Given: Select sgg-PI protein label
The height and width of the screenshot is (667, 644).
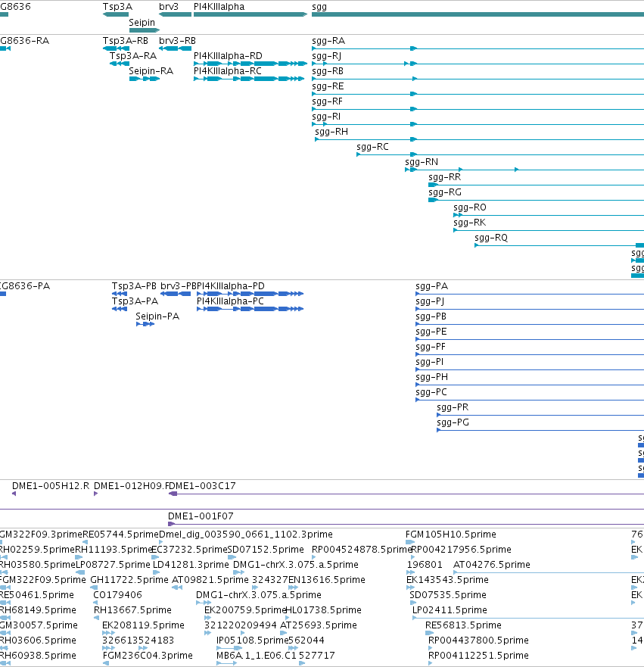Looking at the screenshot, I should point(429,362).
